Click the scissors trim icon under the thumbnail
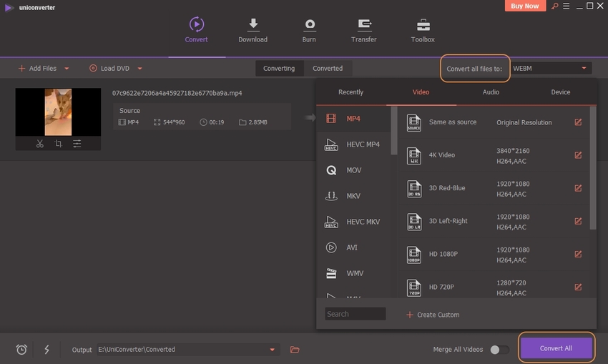 [x=40, y=144]
